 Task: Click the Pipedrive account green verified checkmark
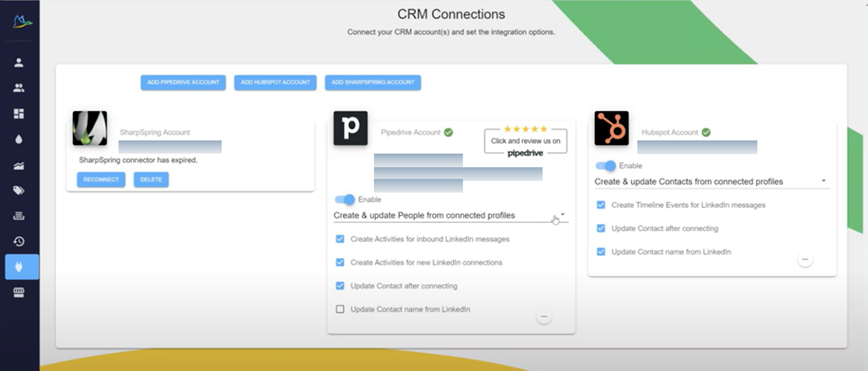pyautogui.click(x=448, y=133)
